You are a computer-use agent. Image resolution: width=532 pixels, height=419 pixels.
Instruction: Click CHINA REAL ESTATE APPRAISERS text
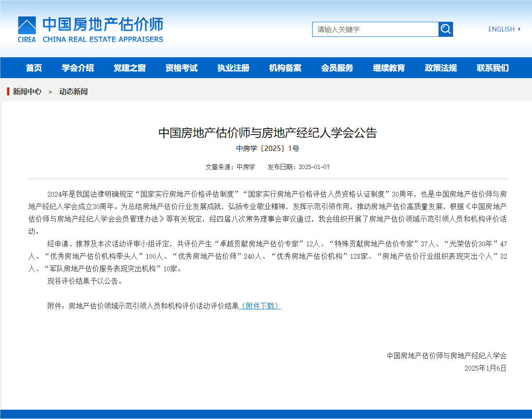tap(103, 39)
